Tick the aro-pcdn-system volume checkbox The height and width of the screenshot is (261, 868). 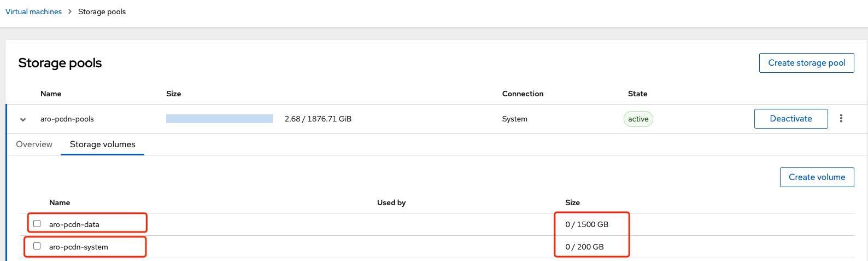tap(37, 246)
